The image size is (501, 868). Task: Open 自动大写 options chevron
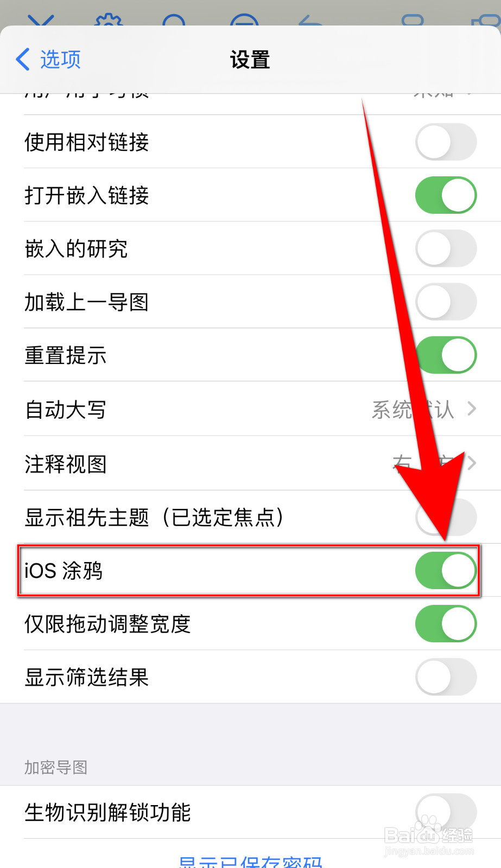pos(472,409)
